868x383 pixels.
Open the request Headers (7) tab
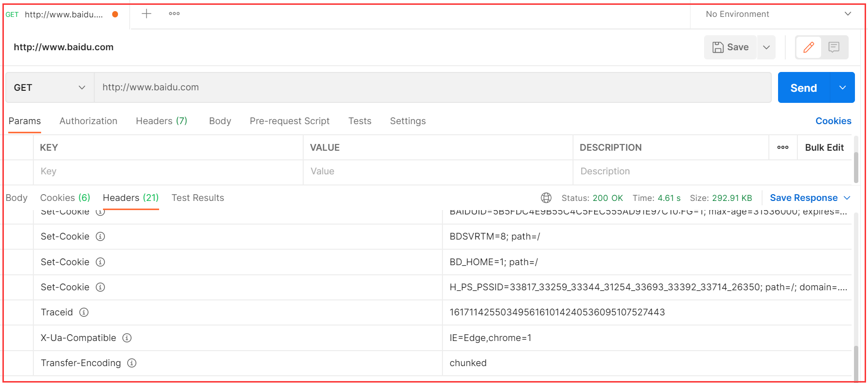click(x=162, y=121)
